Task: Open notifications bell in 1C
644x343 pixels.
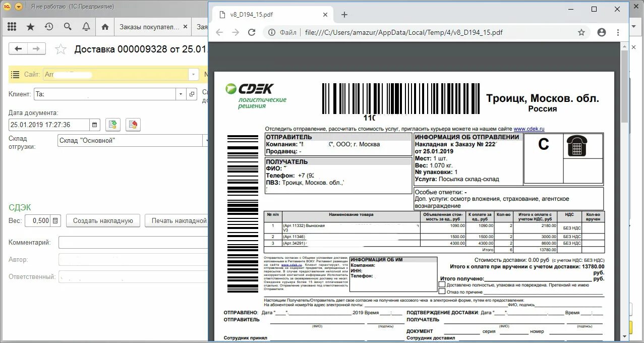Action: 86,27
